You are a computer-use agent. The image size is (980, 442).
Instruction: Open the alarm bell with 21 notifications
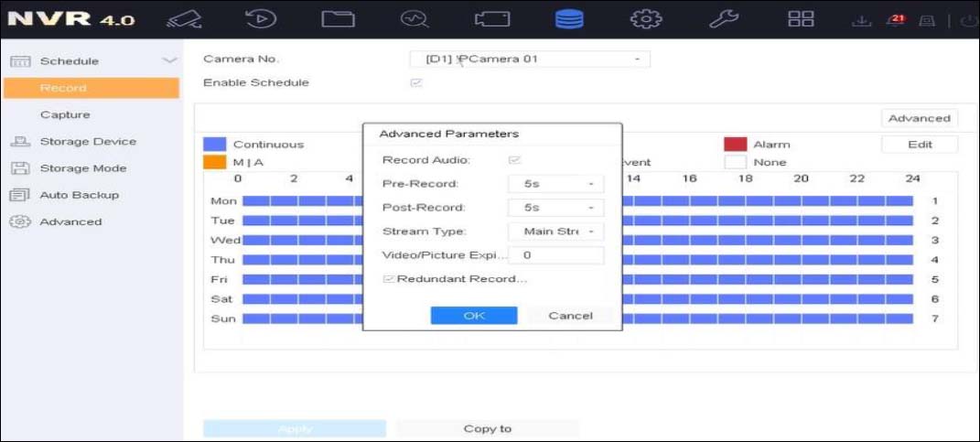895,20
